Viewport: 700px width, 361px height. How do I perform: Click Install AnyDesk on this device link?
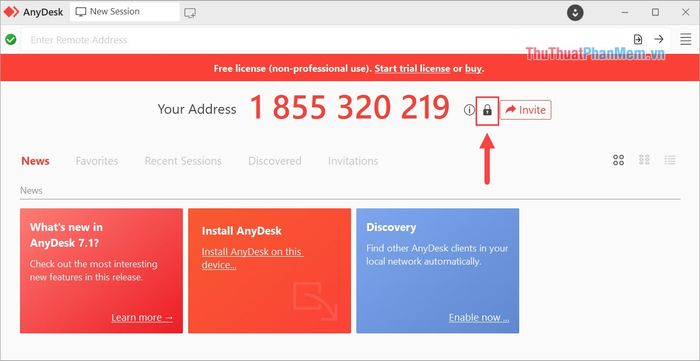253,258
